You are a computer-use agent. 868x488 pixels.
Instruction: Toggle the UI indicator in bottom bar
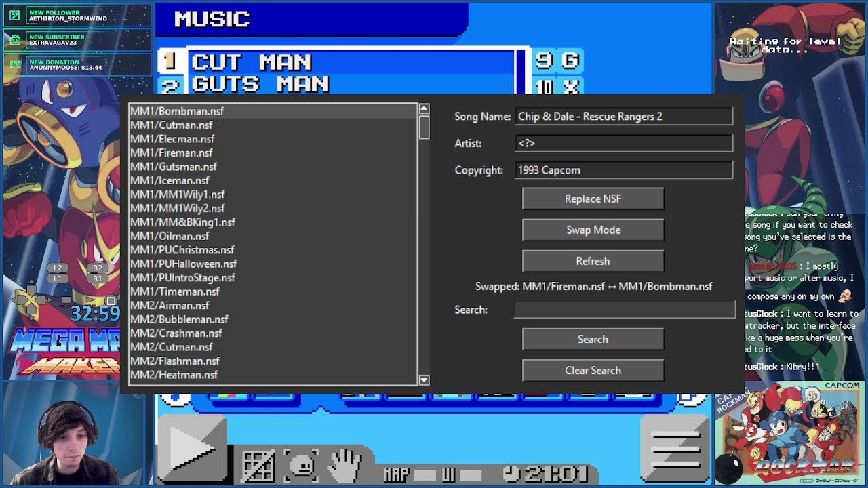pyautogui.click(x=462, y=475)
